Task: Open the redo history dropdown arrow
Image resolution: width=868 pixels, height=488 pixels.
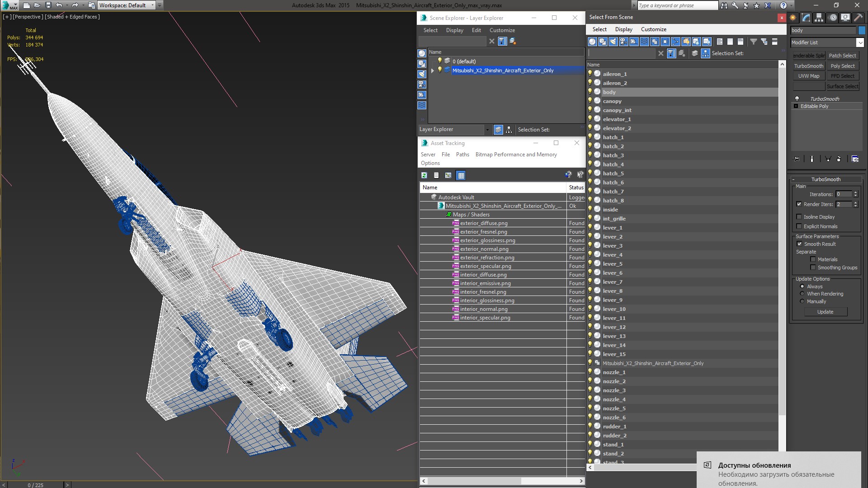Action: point(83,5)
